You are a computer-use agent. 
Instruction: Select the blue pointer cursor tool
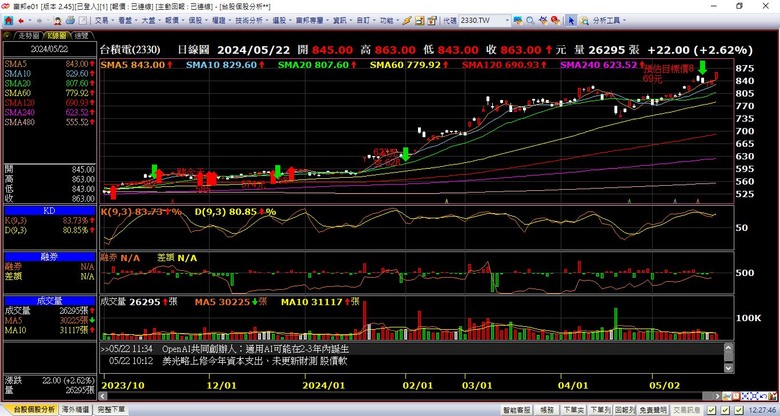point(571,20)
